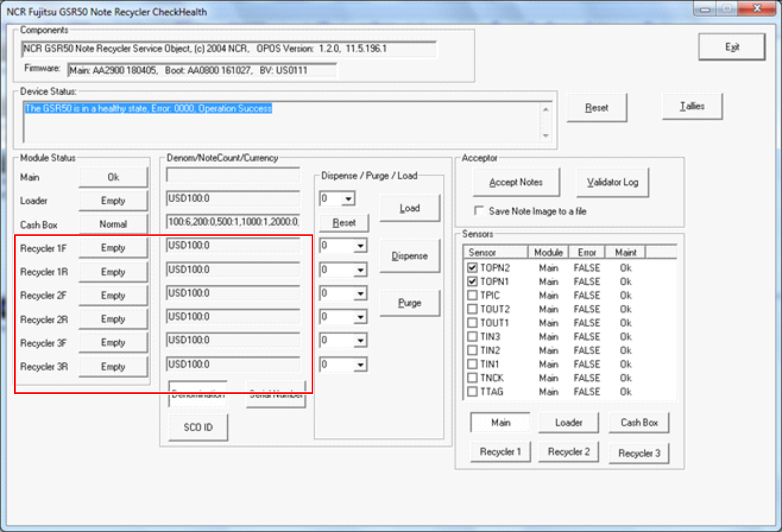Open the Recycler 1F count dropdown
This screenshot has height=532, width=782.
pos(360,246)
